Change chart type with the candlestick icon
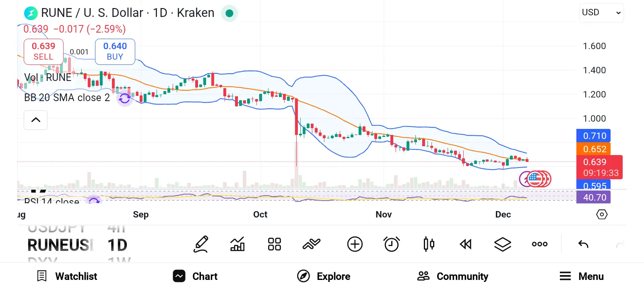The width and height of the screenshot is (644, 290). (x=429, y=244)
